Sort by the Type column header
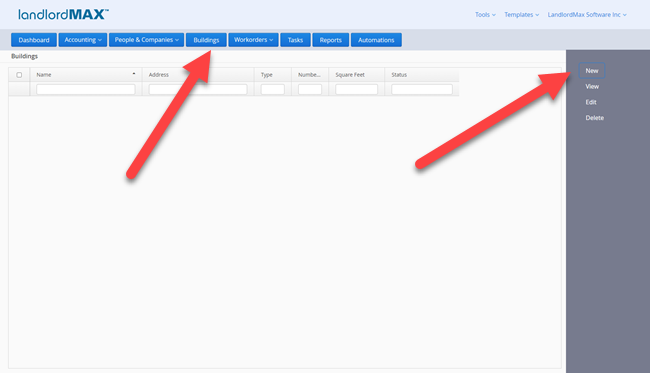Viewport: 650px width, 373px height. (273, 75)
